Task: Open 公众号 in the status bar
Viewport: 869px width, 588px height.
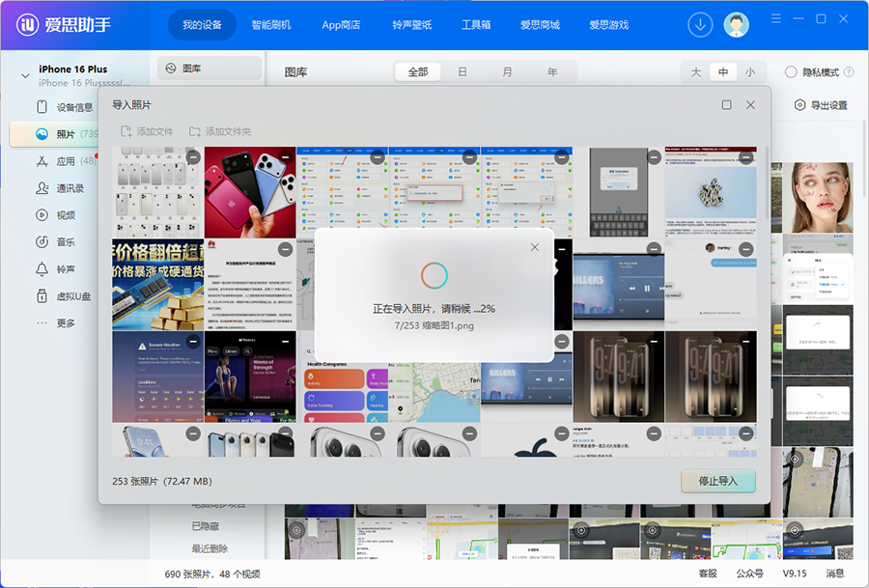Action: 750,574
